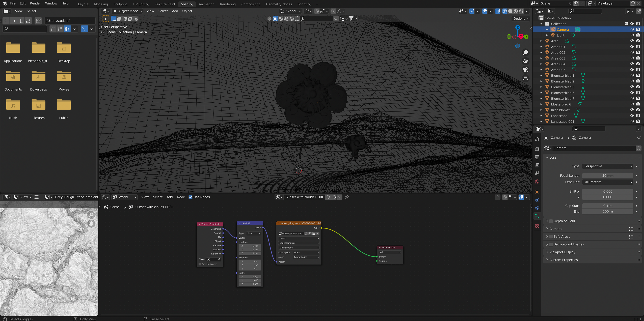
Task: Switch to the Geometry Nodes workspace tab
Action: point(279,4)
